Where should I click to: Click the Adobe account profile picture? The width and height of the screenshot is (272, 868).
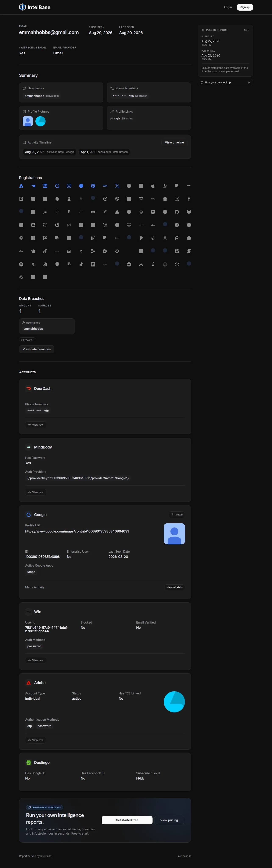pyautogui.click(x=174, y=702)
